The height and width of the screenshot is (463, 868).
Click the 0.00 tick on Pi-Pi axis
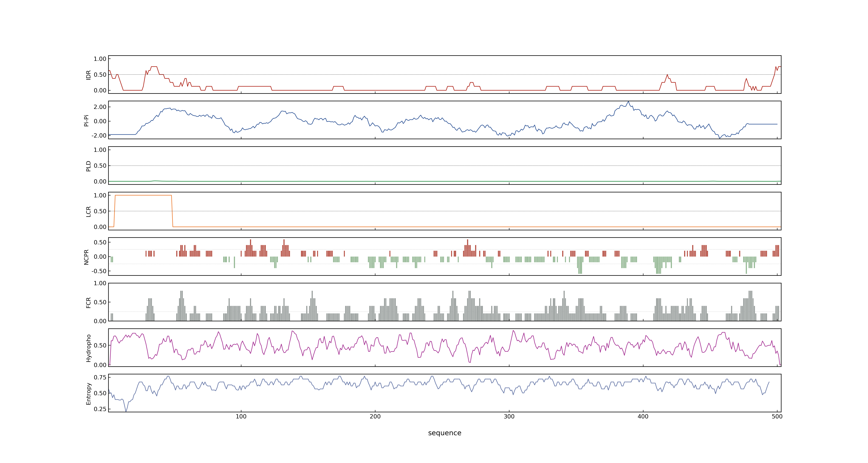click(x=100, y=121)
